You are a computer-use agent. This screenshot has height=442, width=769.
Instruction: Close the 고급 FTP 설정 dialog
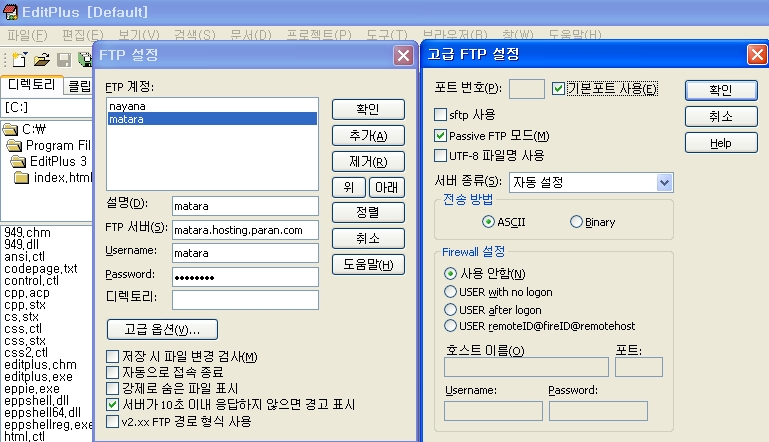[x=757, y=54]
